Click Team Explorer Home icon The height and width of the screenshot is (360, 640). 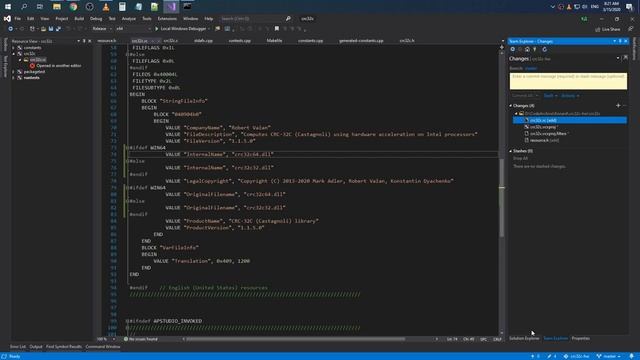[527, 49]
